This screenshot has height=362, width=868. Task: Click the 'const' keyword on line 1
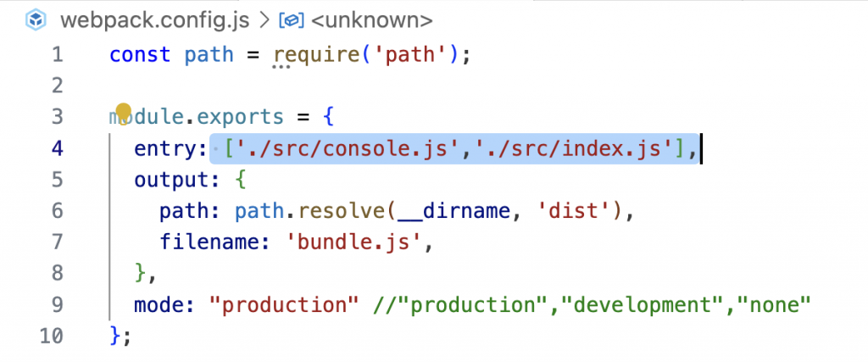pos(140,55)
